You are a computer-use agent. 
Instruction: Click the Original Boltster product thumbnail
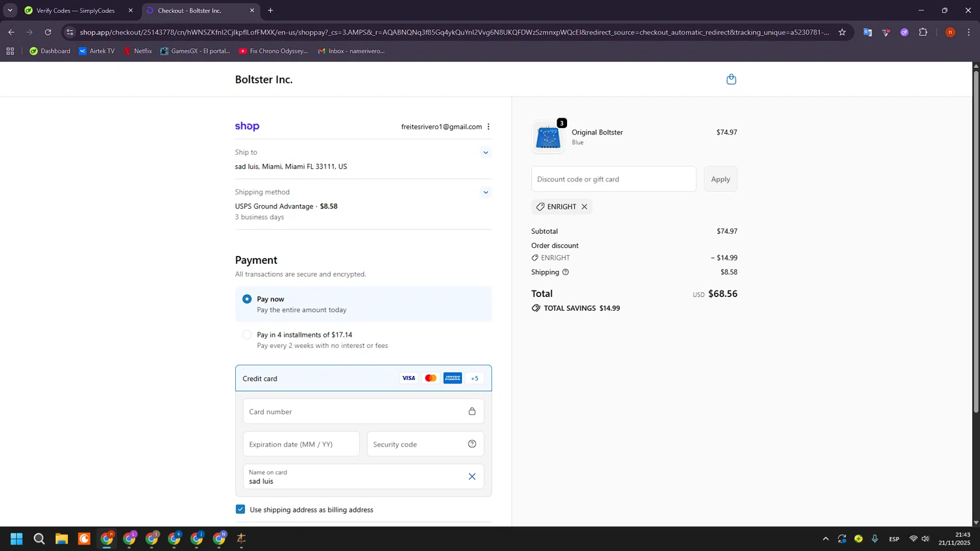(548, 137)
